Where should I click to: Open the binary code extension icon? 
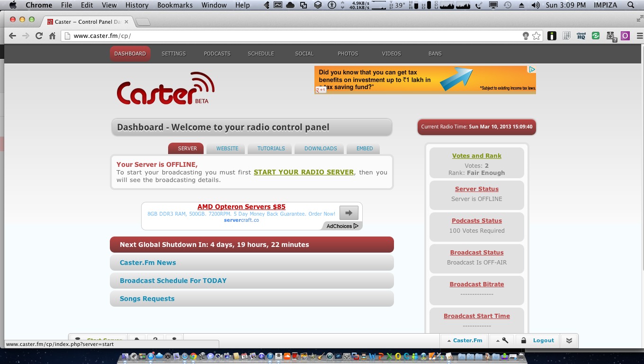[x=566, y=36]
